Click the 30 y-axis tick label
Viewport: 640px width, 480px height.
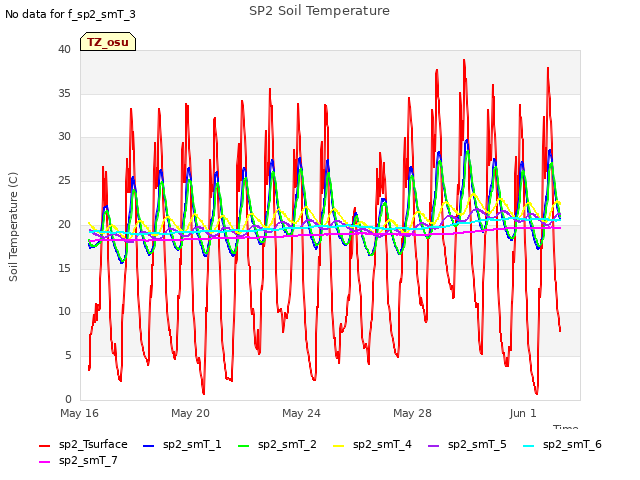(64, 136)
